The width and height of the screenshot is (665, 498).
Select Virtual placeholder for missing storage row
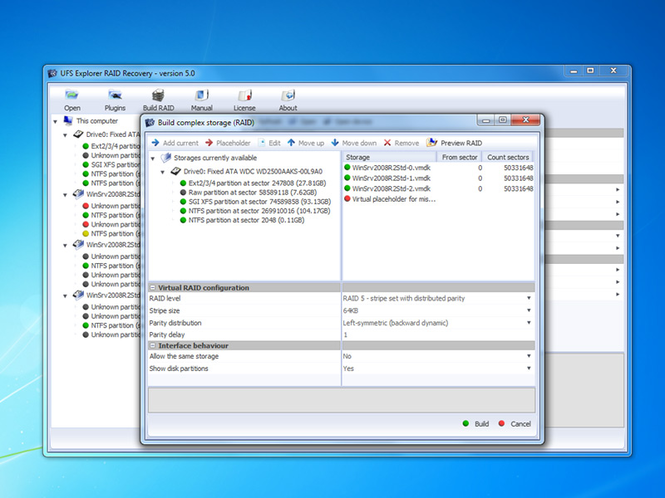(439, 199)
